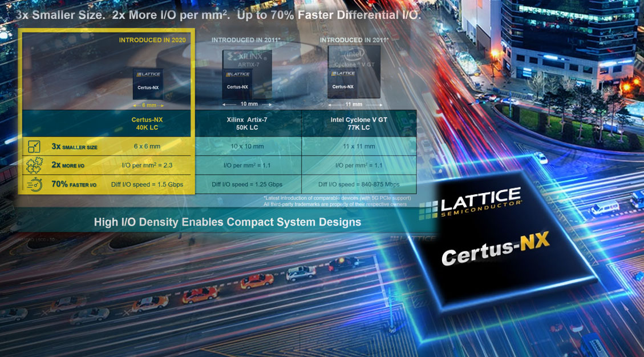
Task: Click the 'INTRODUCED IN 2020' label
Action: tap(152, 40)
